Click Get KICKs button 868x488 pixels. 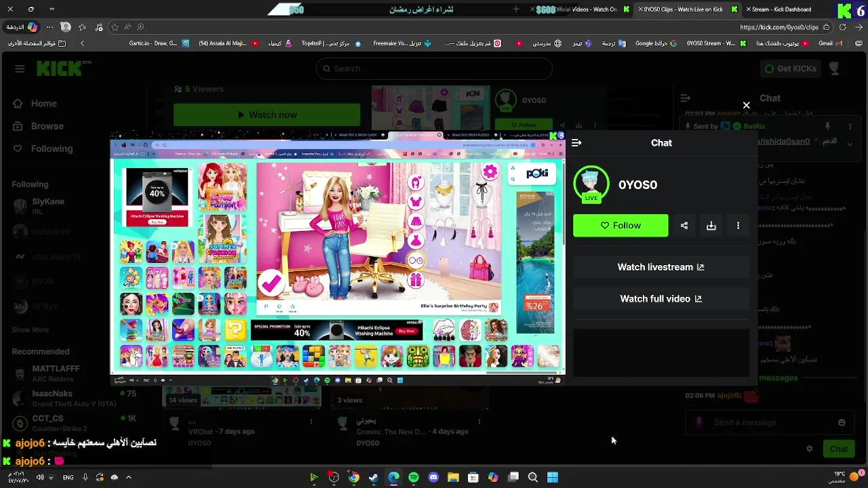pyautogui.click(x=790, y=68)
